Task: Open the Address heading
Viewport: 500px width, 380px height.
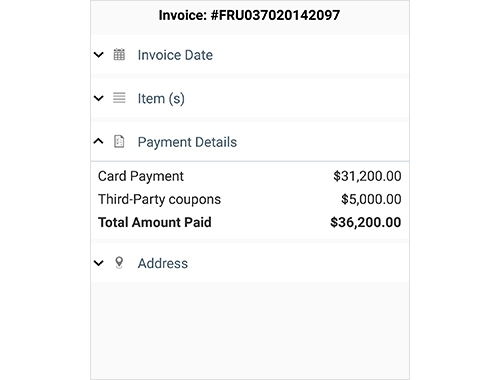Action: [x=163, y=263]
